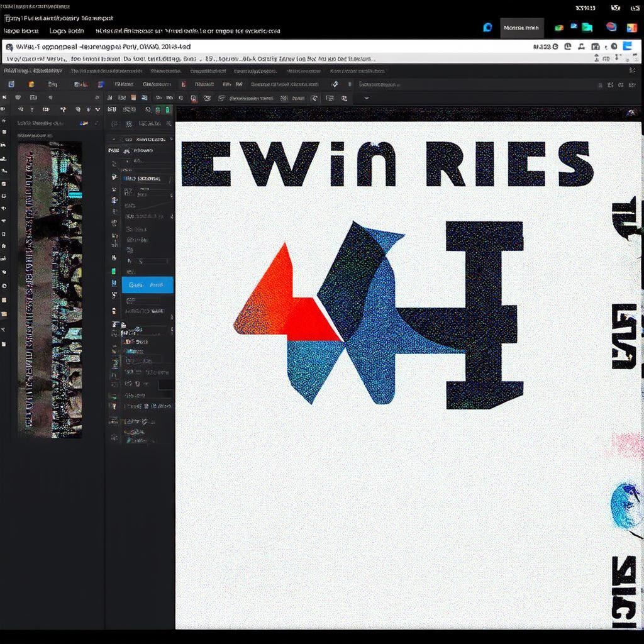Collapse the side panel using its header arrow
The height and width of the screenshot is (644, 644).
pos(114,140)
